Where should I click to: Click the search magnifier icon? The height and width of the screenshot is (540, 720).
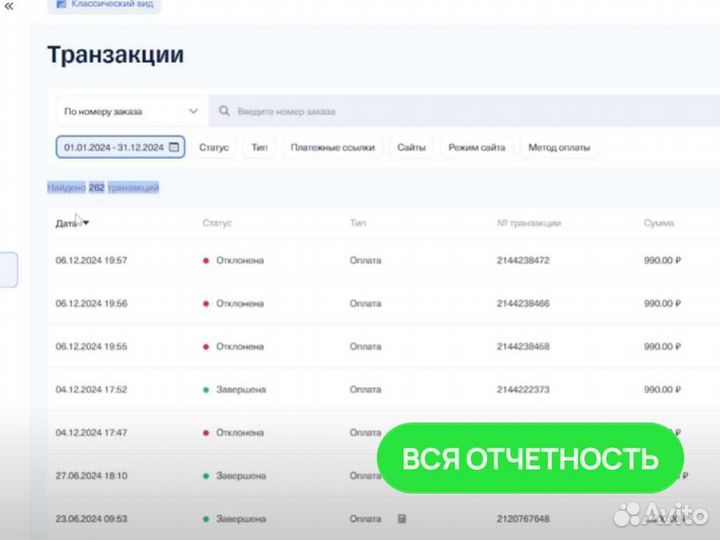point(224,111)
